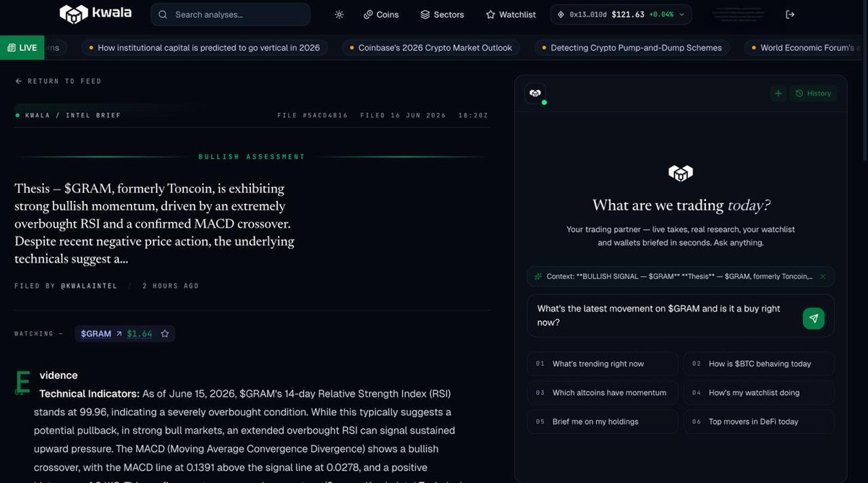Image resolution: width=868 pixels, height=483 pixels.
Task: Open the Coins page
Action: [380, 14]
